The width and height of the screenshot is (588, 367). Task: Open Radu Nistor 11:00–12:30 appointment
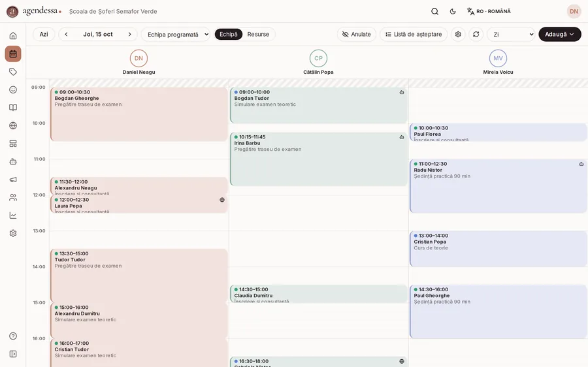click(x=498, y=186)
